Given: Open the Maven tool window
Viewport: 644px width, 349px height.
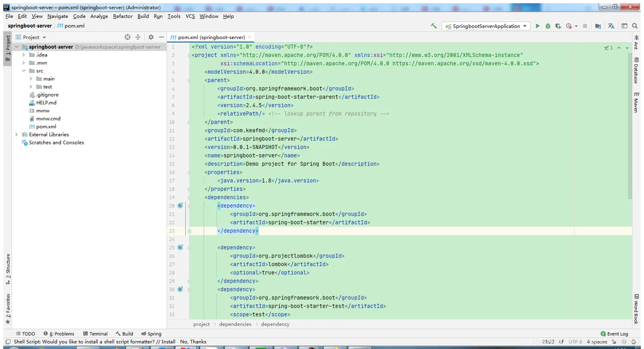Looking at the screenshot, I should (x=636, y=102).
